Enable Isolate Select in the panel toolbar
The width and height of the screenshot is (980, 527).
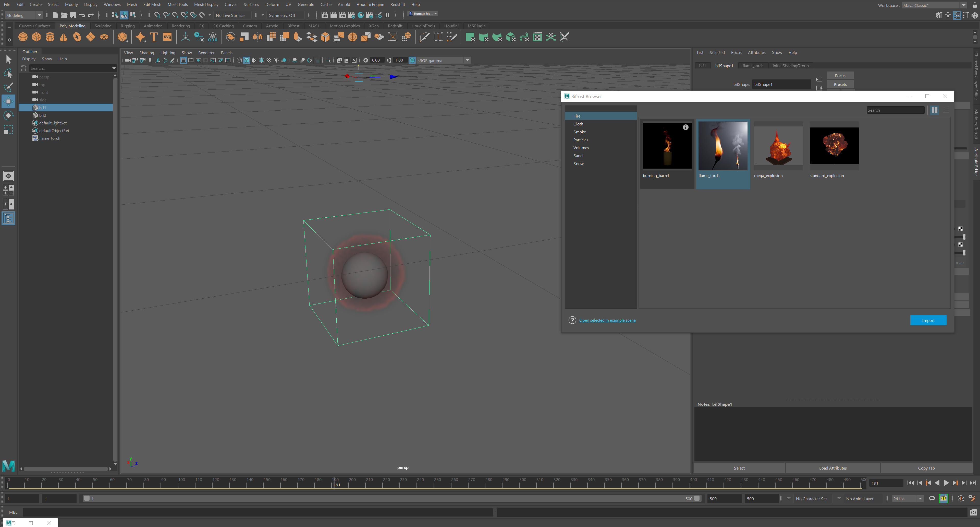tap(328, 60)
